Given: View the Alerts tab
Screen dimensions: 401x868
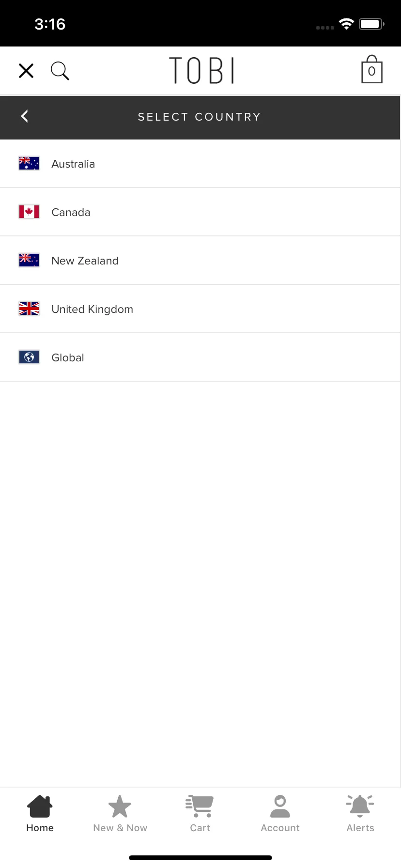Looking at the screenshot, I should click(360, 814).
